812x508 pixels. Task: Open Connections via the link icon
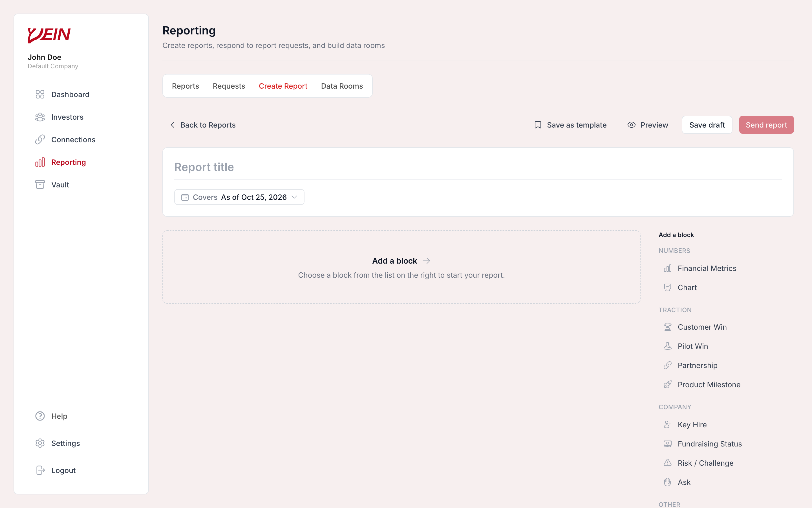pos(40,139)
